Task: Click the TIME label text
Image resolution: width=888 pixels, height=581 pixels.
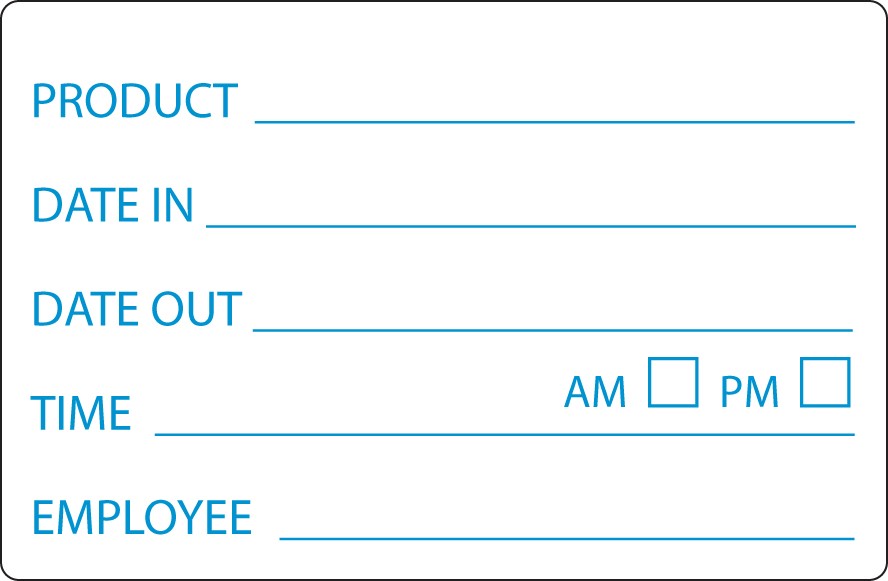Action: pos(81,413)
